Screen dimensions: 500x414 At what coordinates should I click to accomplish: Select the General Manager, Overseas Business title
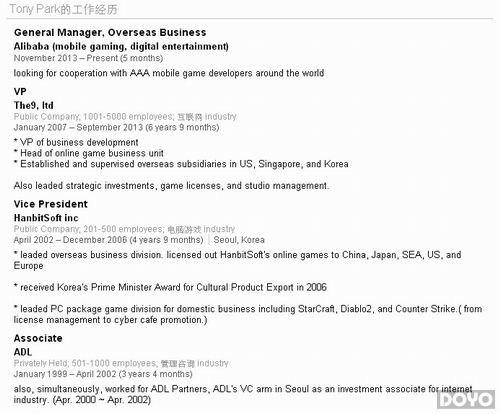click(x=110, y=32)
